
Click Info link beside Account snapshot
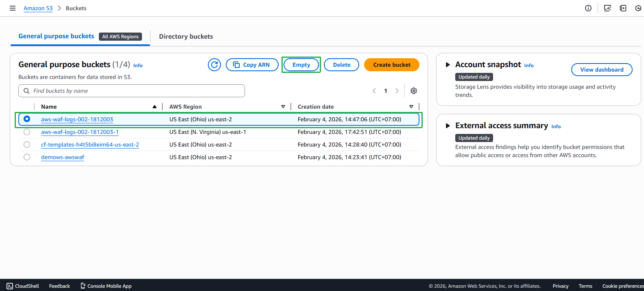[x=529, y=66]
